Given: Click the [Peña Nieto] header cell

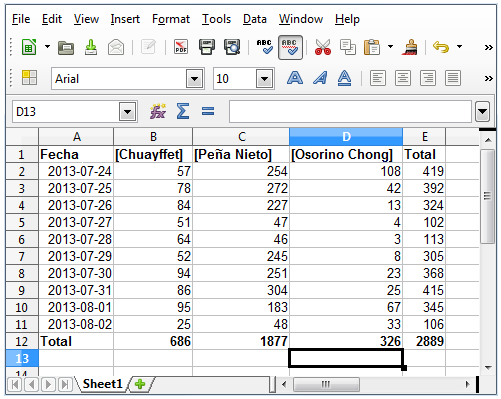Looking at the screenshot, I should [x=241, y=154].
